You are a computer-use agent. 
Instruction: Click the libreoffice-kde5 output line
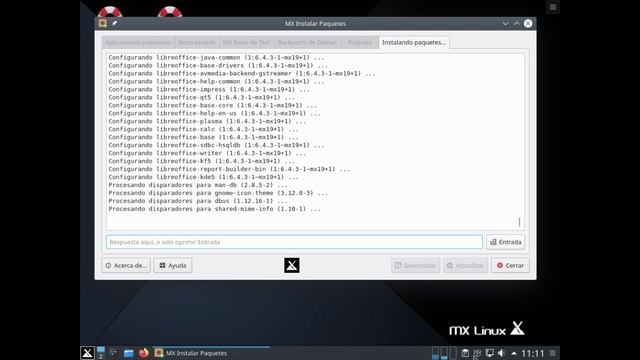(x=203, y=177)
